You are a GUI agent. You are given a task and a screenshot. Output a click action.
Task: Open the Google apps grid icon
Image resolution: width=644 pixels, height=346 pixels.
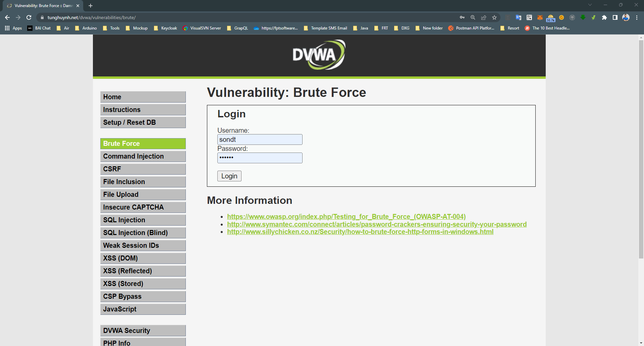point(7,28)
